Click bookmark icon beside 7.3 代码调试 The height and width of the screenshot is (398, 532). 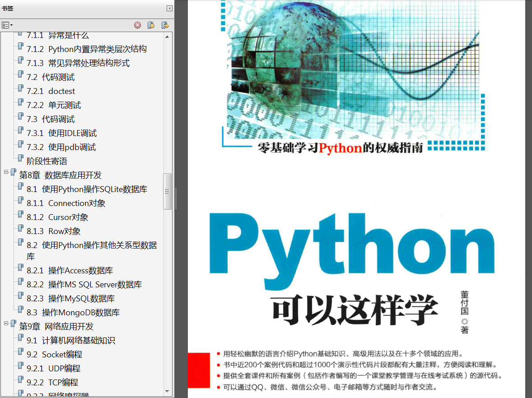click(21, 116)
